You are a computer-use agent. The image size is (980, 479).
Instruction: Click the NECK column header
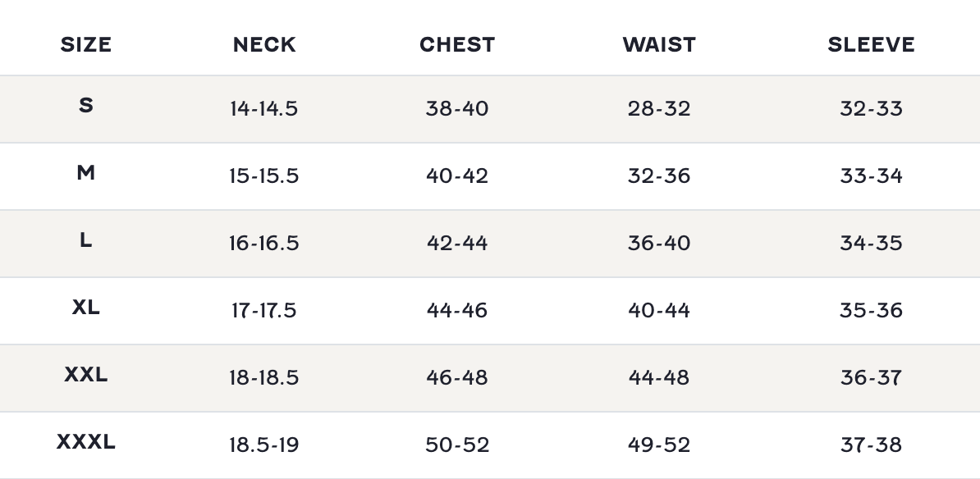pos(264,44)
